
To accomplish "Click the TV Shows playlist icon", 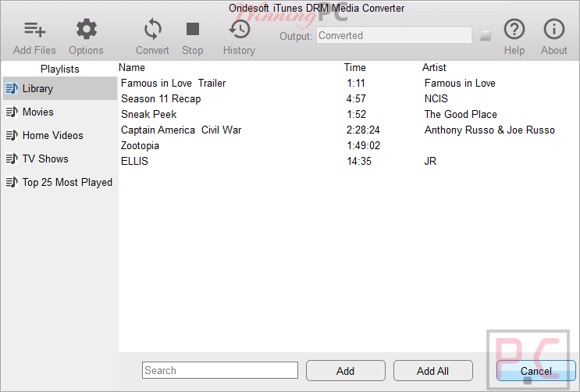I will (x=12, y=159).
